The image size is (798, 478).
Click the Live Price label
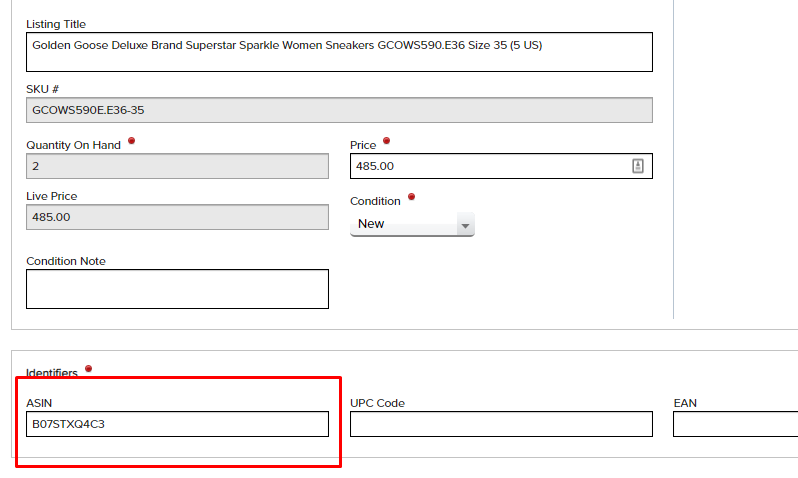coord(51,196)
